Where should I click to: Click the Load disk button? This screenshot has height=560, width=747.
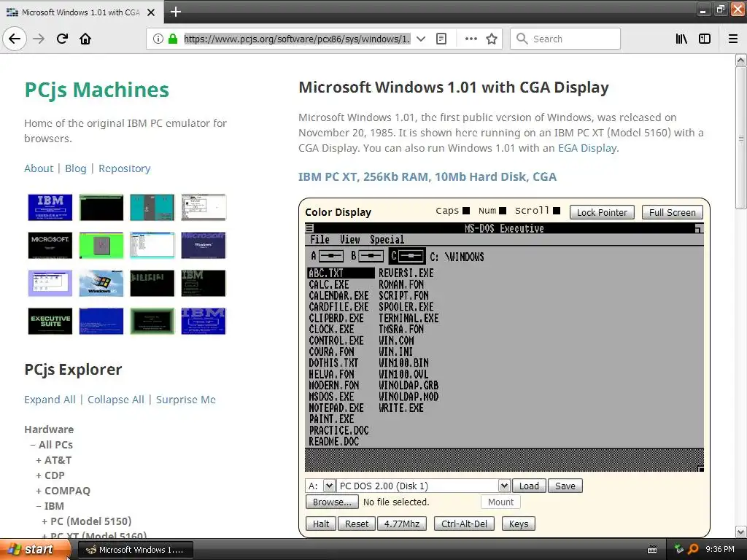tap(530, 486)
